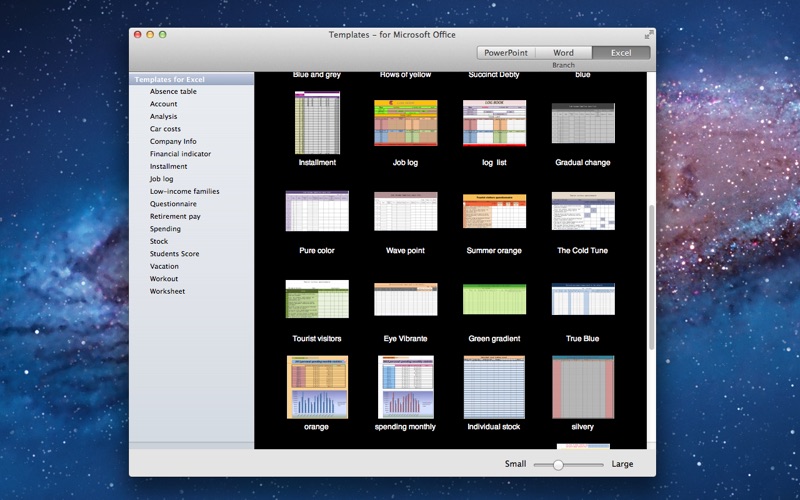Open the Vacation category
This screenshot has height=500, width=800.
click(164, 266)
